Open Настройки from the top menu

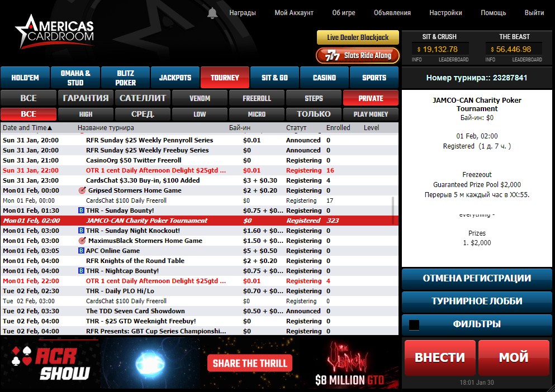[x=445, y=13]
